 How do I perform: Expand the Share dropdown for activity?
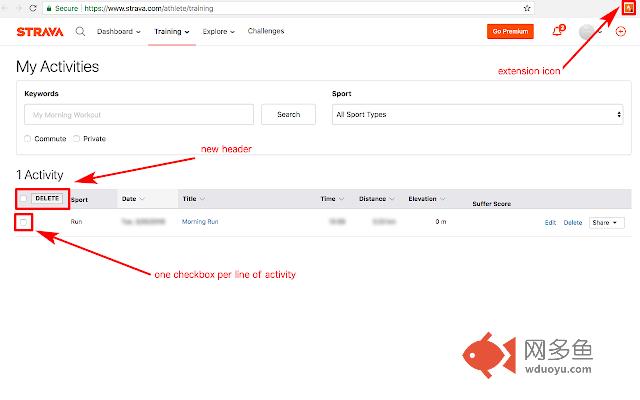tap(605, 222)
